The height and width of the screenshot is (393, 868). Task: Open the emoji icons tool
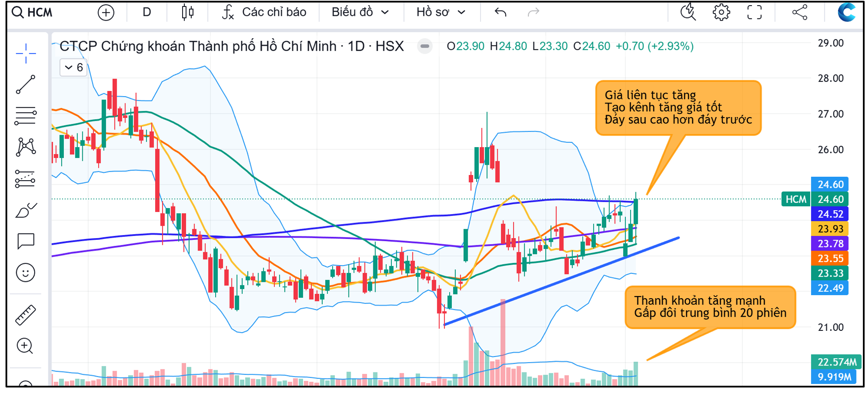26,272
